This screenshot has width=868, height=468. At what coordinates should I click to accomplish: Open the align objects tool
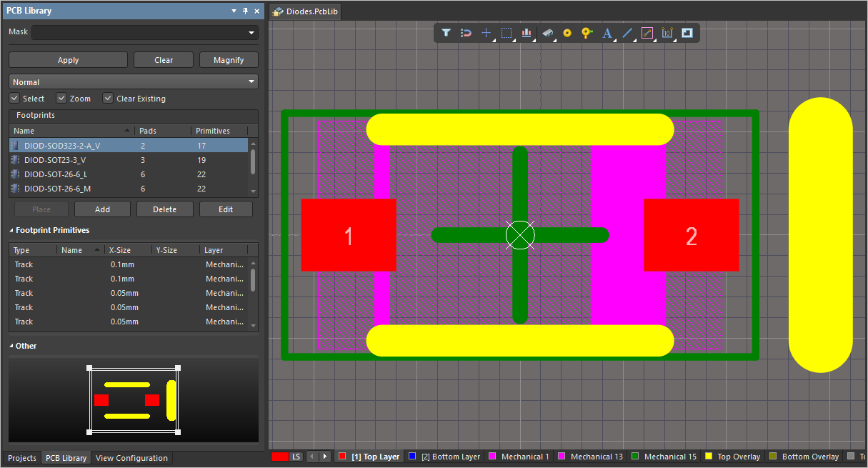[x=527, y=33]
